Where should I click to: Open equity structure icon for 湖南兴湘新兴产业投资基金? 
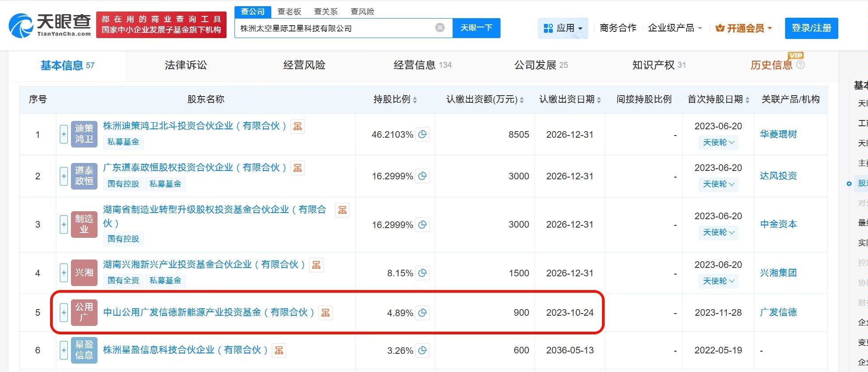[316, 265]
